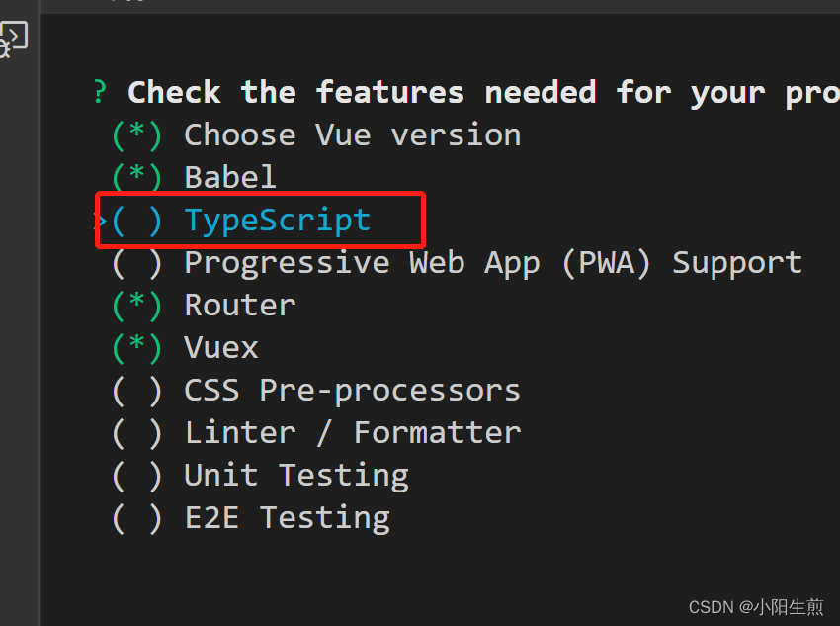
Task: Click the green question mark prompt symbol
Action: 100,92
